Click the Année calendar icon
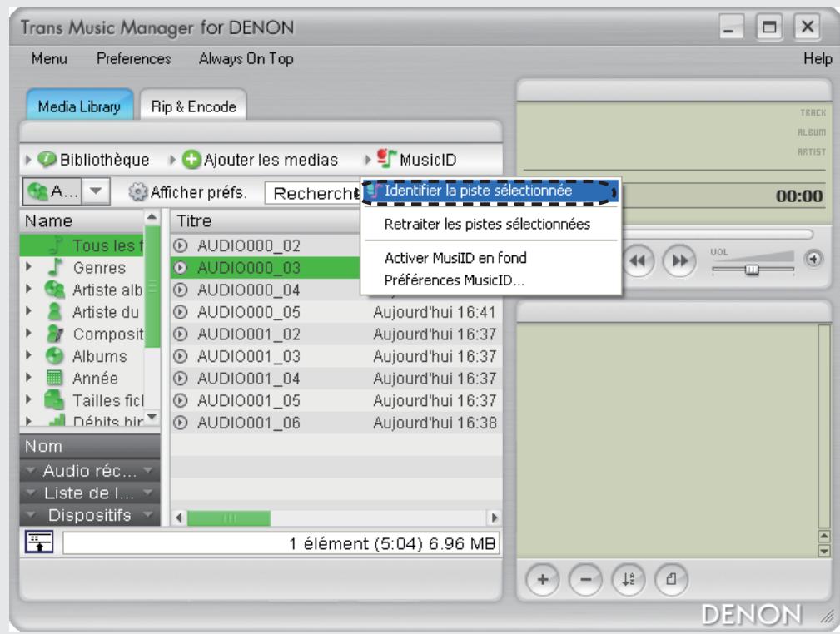 tap(54, 378)
